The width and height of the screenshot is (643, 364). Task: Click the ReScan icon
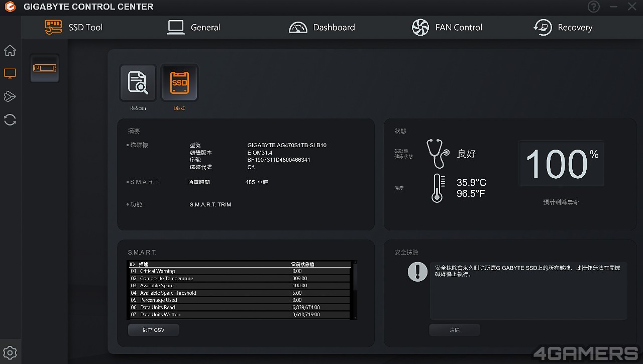pos(138,83)
